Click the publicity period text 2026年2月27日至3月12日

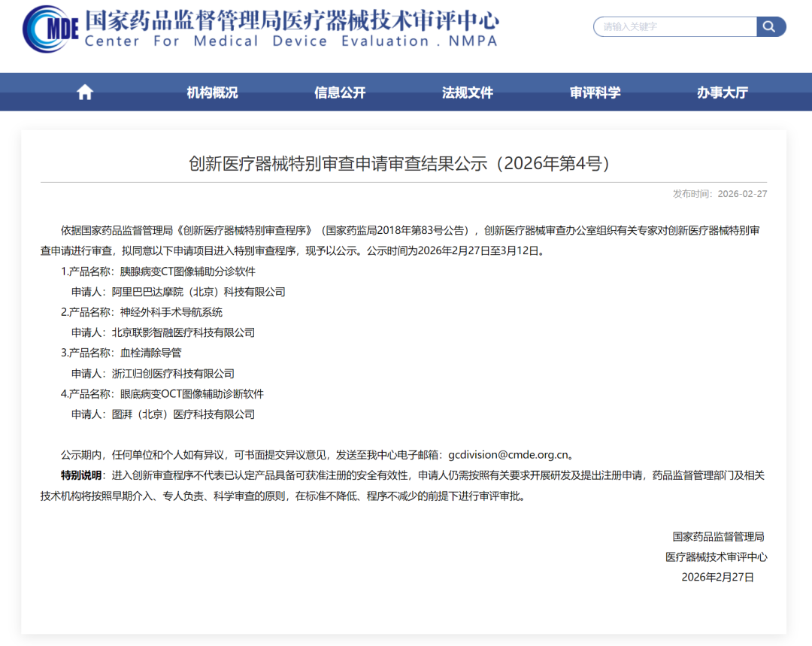tap(478, 250)
